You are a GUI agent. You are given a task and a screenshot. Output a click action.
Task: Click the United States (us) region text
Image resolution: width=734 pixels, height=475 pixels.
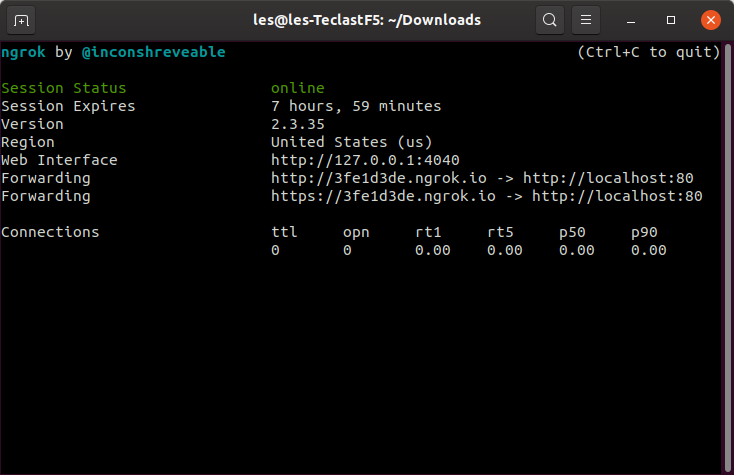352,142
